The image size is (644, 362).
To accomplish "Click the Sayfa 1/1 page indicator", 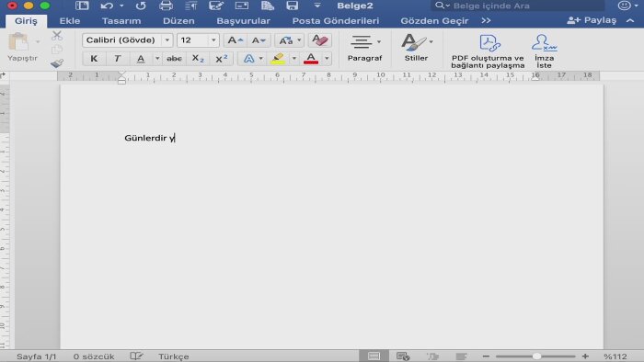I will pyautogui.click(x=36, y=356).
